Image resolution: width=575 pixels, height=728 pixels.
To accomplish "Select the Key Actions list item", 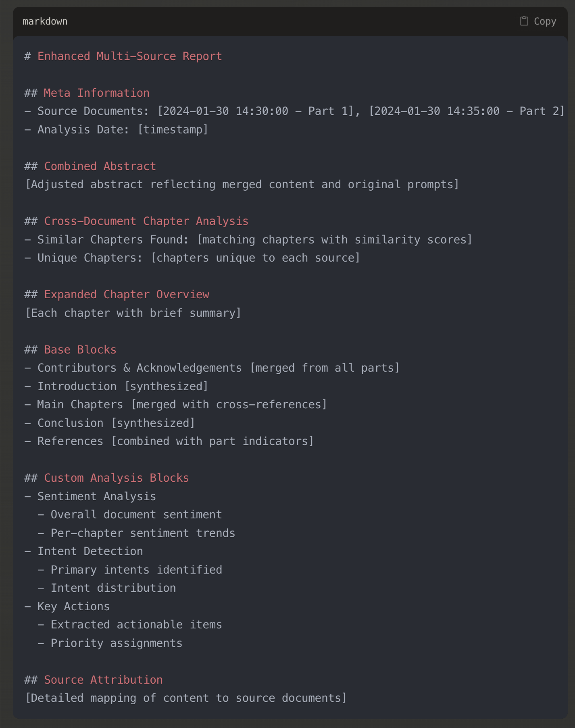I will click(73, 606).
